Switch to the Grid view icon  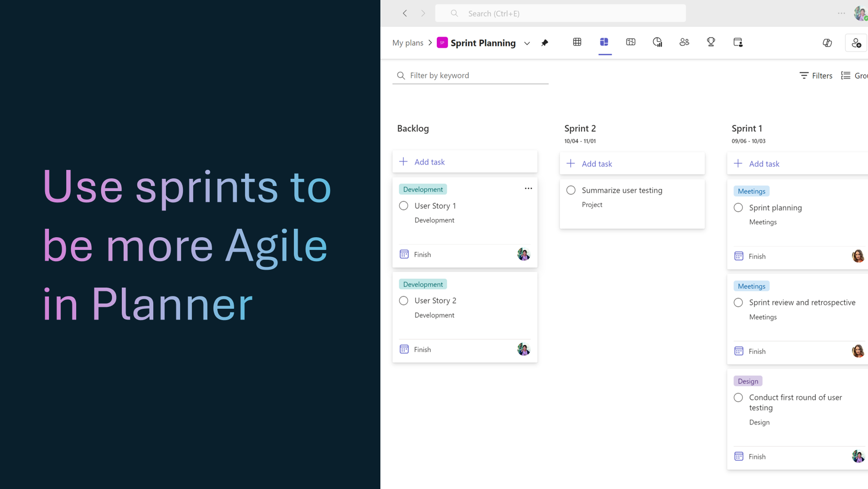coord(577,42)
